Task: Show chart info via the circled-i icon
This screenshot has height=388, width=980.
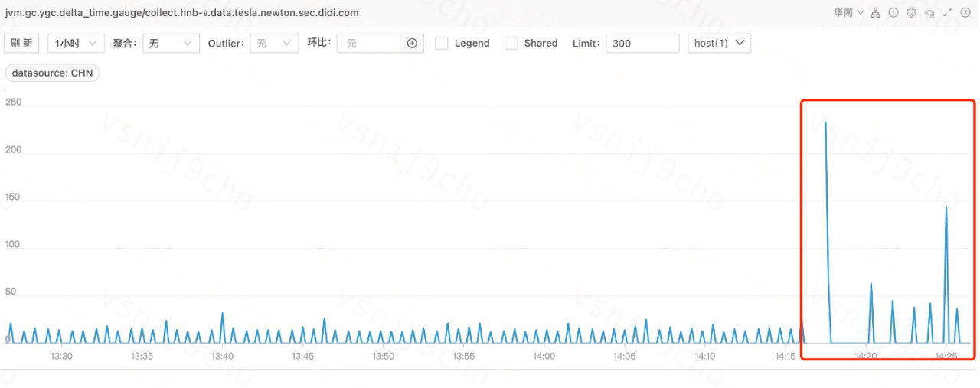Action: click(x=893, y=13)
